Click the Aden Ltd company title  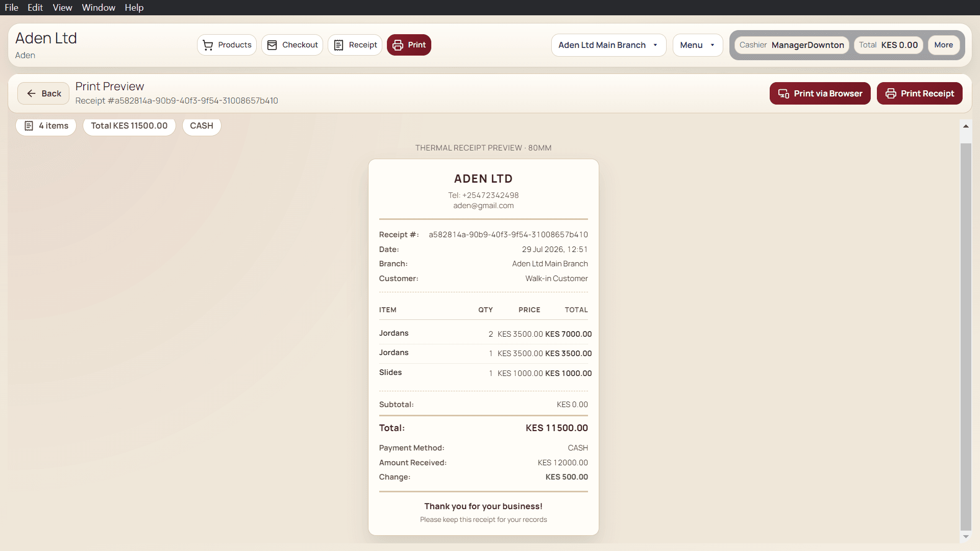46,38
